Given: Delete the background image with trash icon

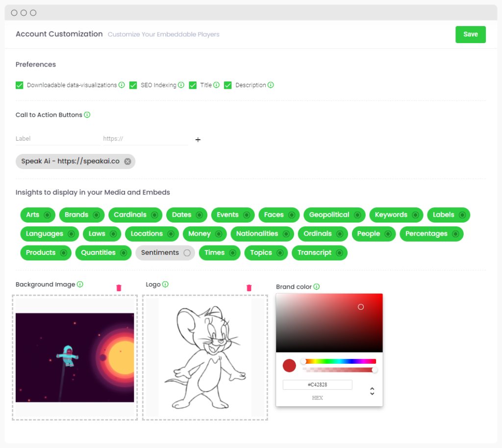Looking at the screenshot, I should 119,288.
